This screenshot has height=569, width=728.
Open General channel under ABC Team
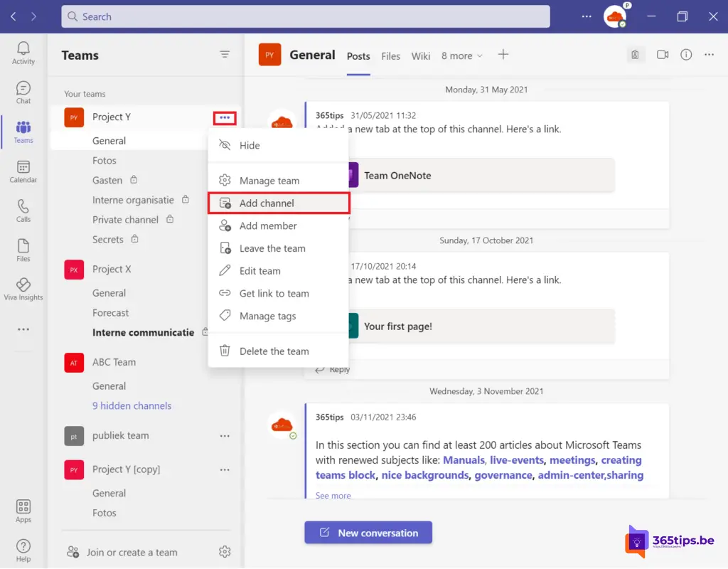click(109, 386)
